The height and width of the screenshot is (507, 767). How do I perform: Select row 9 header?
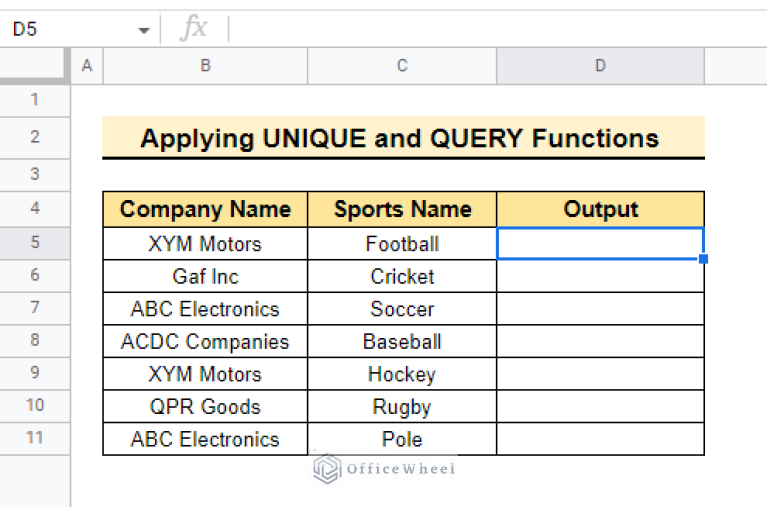pos(34,373)
